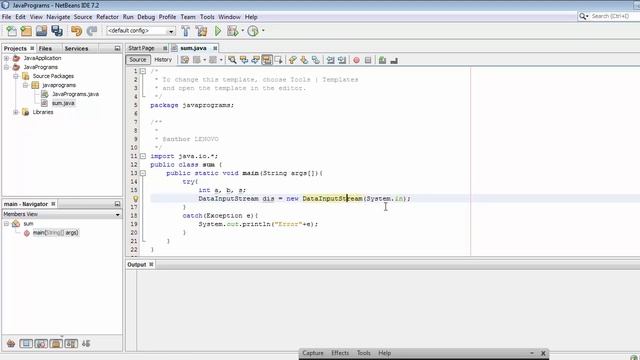Screen dimensions: 640x360
Task: Minimize the Projects panel window
Action: pos(118,49)
